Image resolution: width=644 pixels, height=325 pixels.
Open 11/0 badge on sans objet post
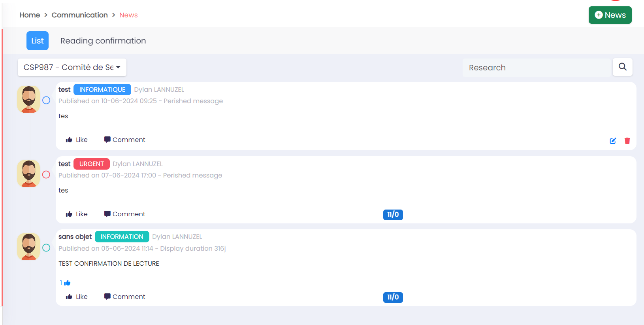click(393, 297)
